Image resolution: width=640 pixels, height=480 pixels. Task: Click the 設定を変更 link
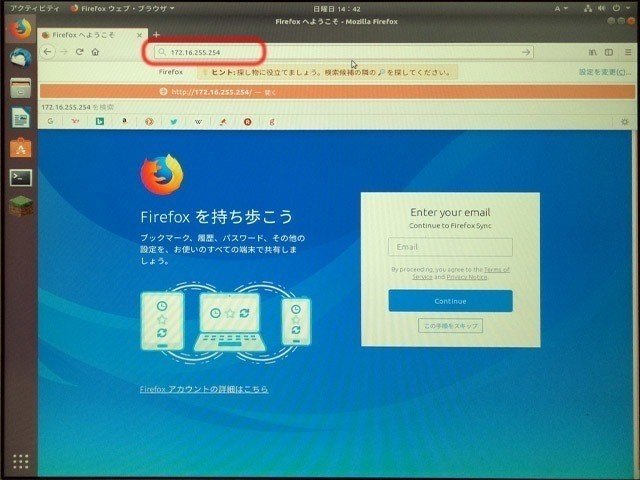605,72
